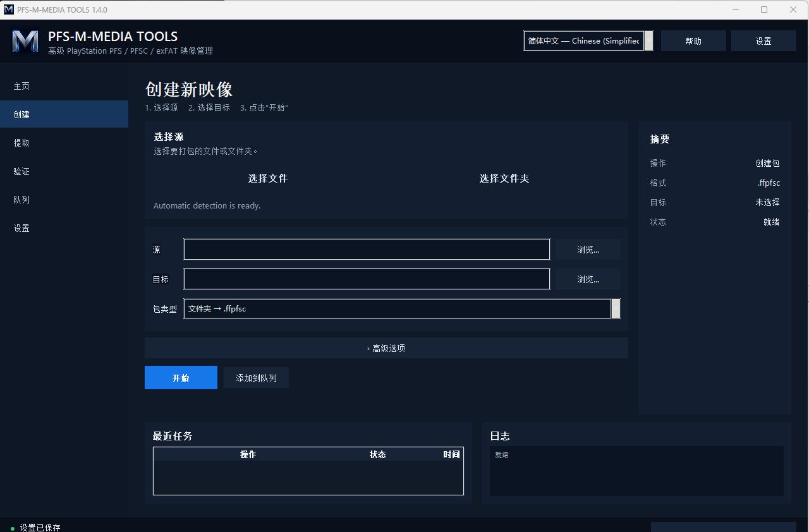Screen dimensions: 809x532
Task: Focus the 源 source path input field
Action: click(367, 250)
